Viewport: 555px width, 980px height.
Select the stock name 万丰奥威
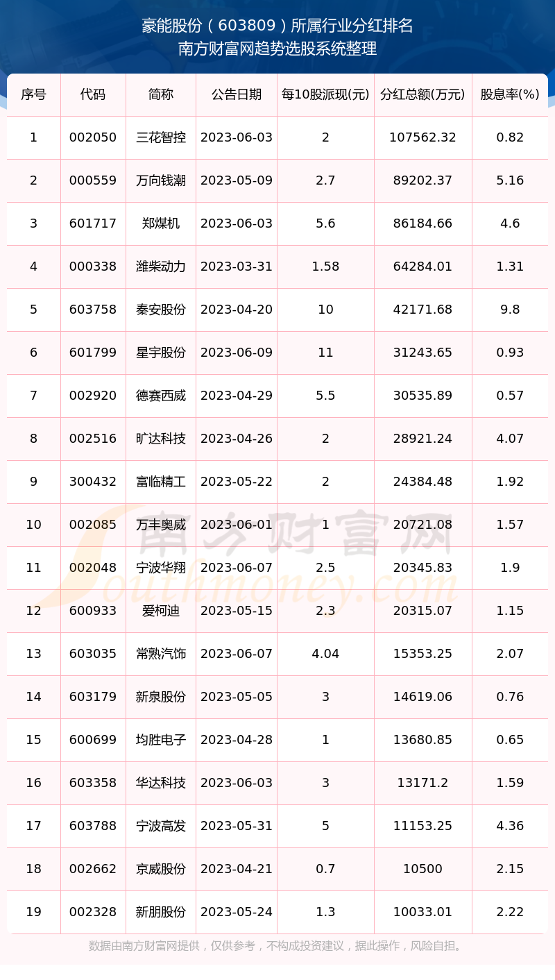(161, 525)
